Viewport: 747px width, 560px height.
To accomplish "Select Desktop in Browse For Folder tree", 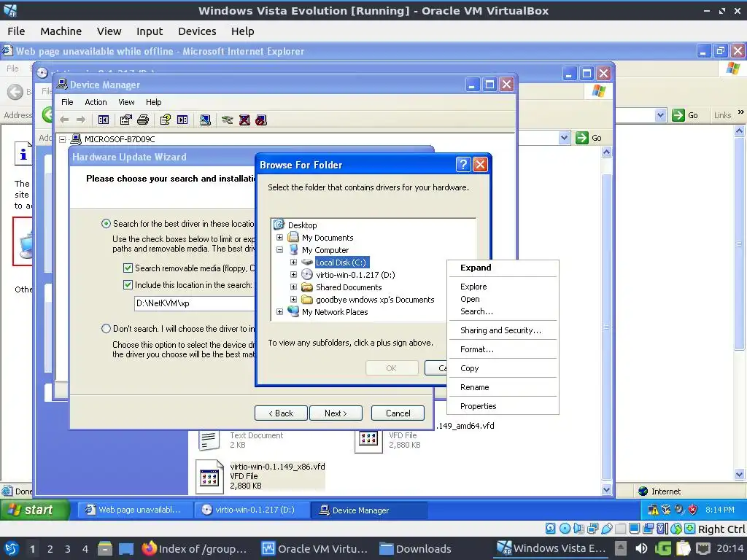I will coord(302,225).
